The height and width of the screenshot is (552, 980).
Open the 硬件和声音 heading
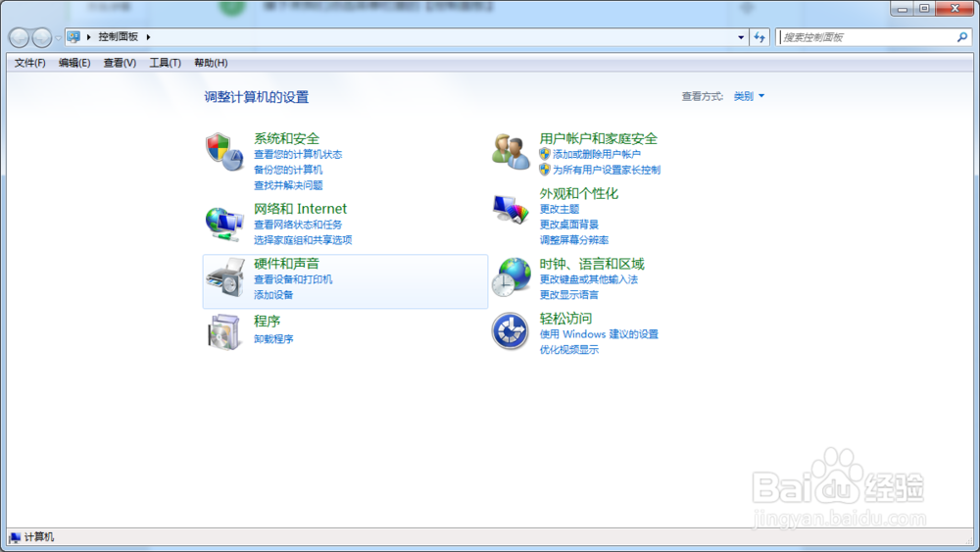286,264
